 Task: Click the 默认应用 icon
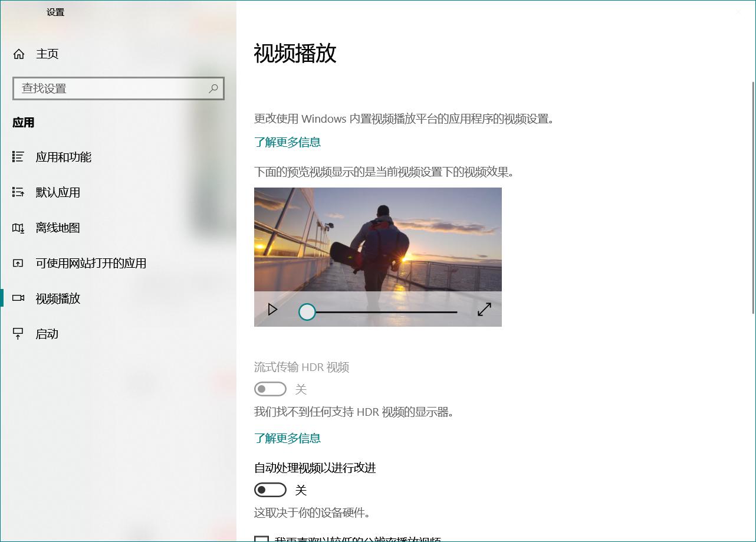[x=18, y=192]
